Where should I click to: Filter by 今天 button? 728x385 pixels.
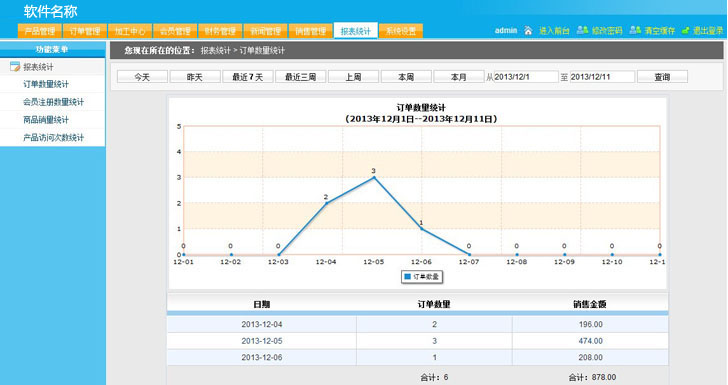pos(142,77)
